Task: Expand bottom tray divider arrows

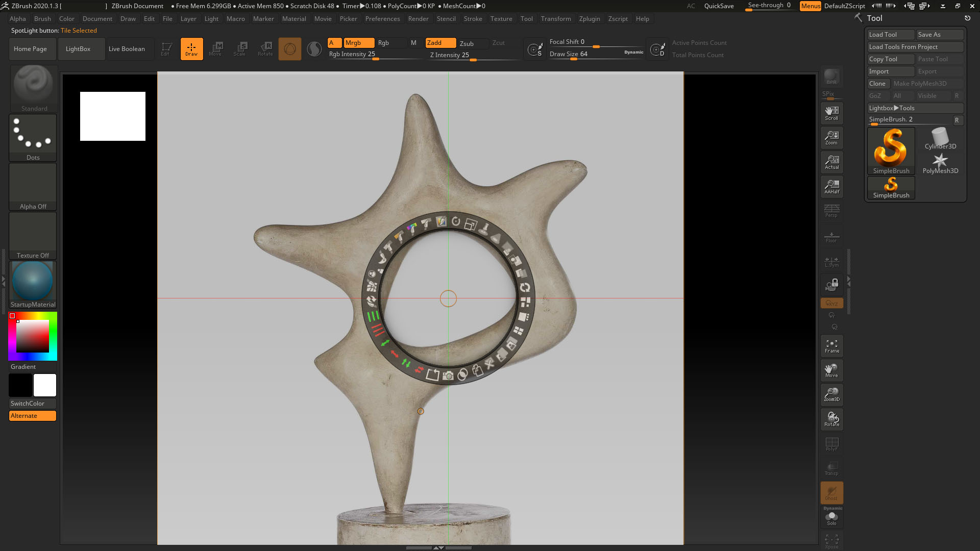Action: 438,548
